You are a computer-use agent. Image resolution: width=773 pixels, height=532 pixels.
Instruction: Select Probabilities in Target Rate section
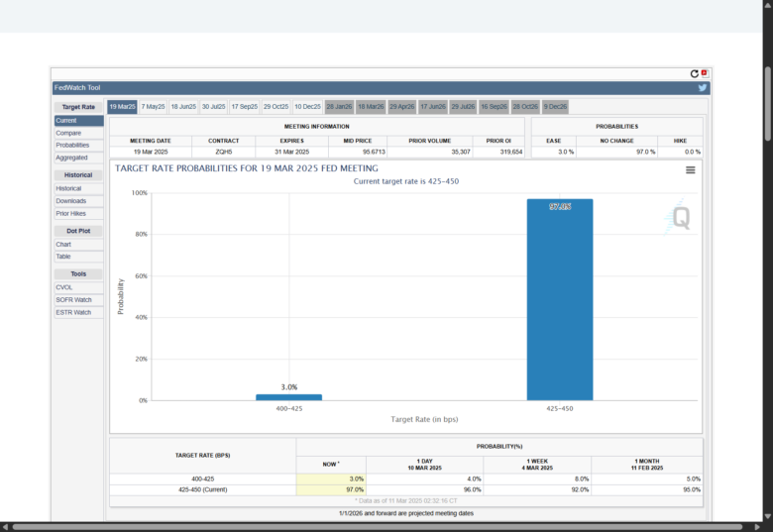point(71,145)
